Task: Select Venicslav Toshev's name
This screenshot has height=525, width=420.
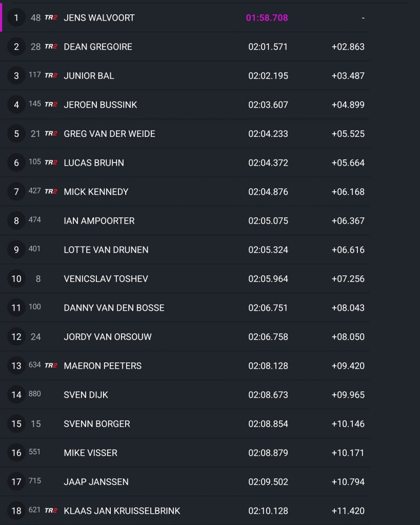Action: (x=106, y=279)
